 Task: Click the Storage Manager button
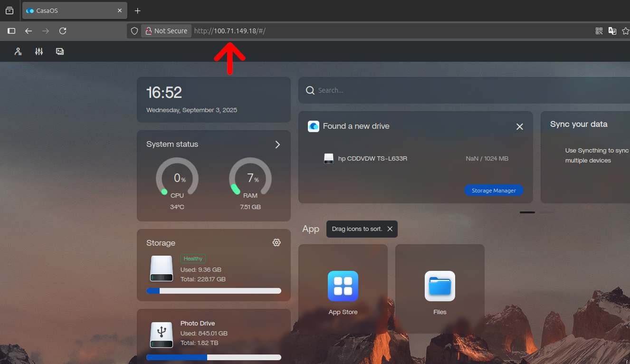point(494,191)
